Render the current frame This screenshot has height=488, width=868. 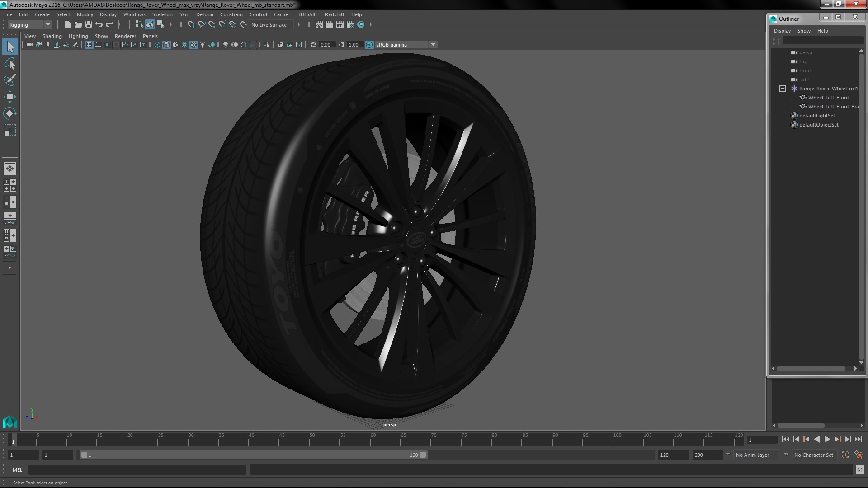pos(330,25)
